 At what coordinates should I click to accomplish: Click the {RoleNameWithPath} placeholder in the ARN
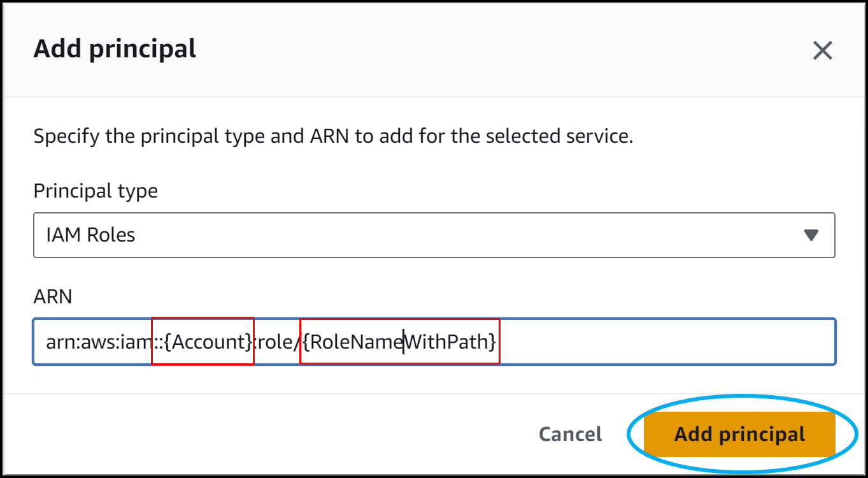coord(399,342)
